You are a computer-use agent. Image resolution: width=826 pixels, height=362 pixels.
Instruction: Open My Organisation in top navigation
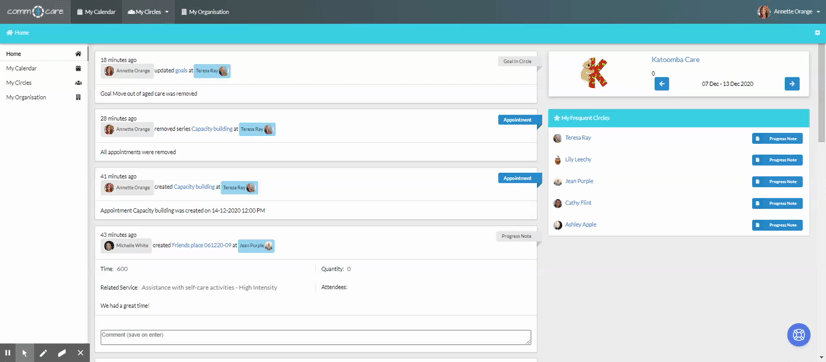[205, 12]
